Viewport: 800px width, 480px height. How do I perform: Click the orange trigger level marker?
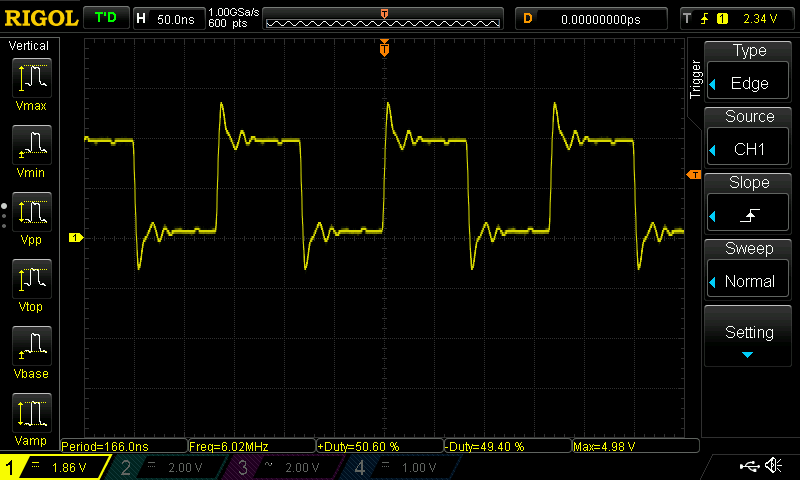click(693, 176)
